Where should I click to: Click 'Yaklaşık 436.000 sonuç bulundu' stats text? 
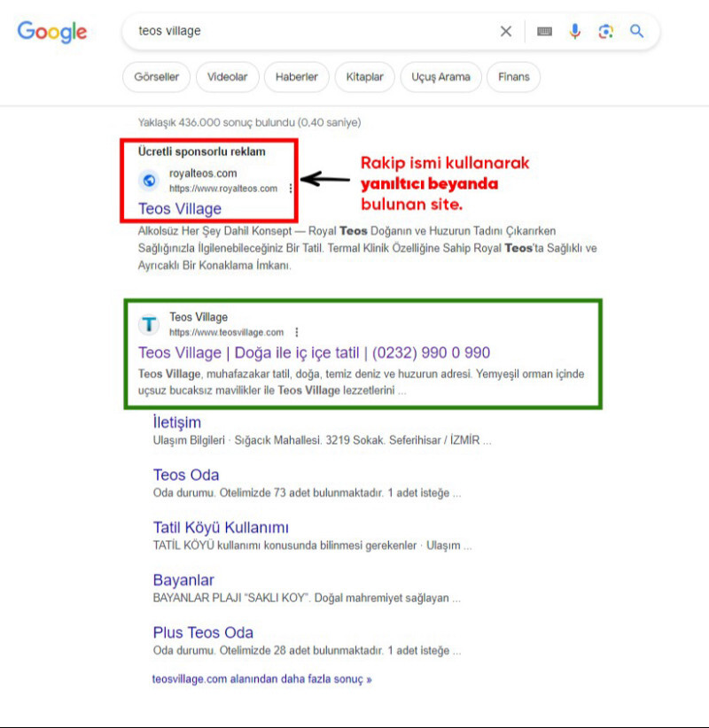(x=249, y=122)
